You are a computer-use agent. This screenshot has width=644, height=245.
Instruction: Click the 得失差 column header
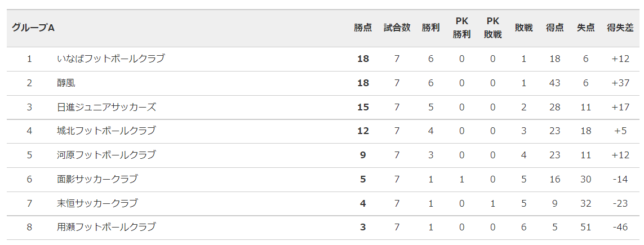point(620,28)
